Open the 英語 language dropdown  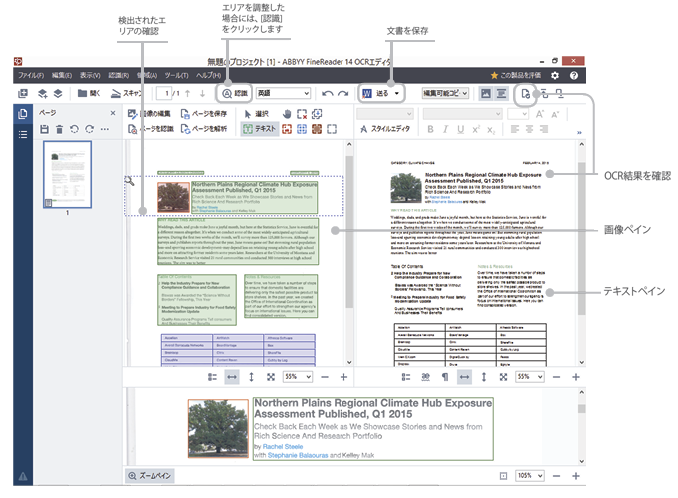[x=283, y=93]
